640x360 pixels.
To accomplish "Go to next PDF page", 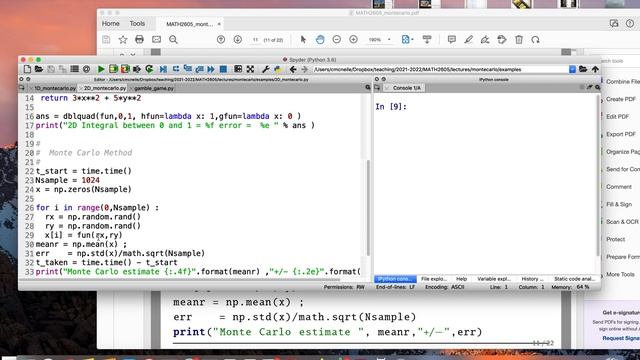I will (x=238, y=40).
